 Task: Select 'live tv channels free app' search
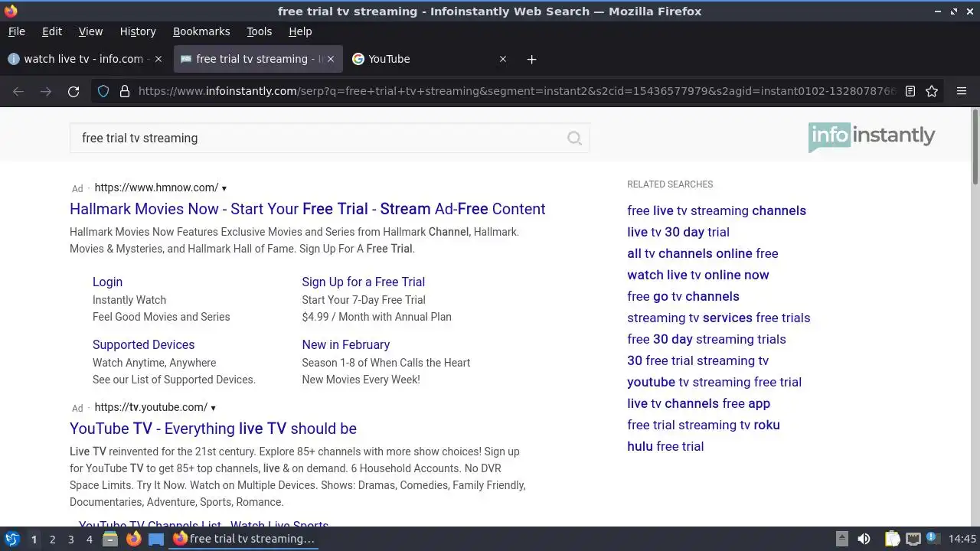click(x=698, y=403)
